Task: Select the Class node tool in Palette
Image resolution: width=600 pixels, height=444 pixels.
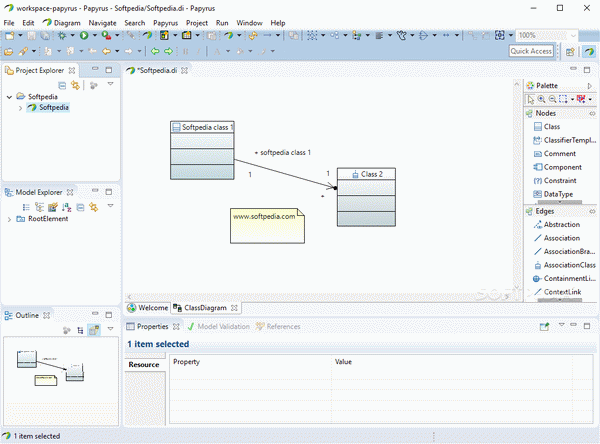Action: pyautogui.click(x=547, y=127)
